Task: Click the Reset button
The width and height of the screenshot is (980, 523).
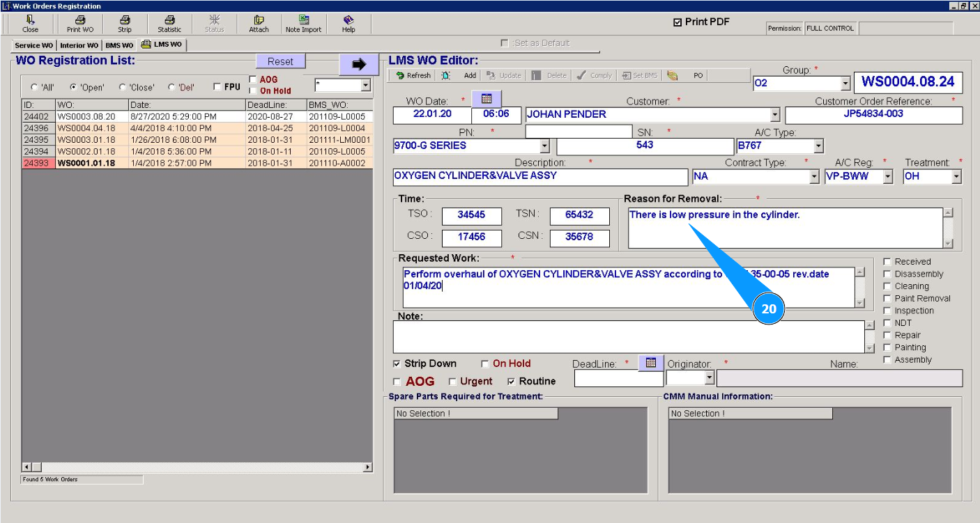Action: [280, 61]
